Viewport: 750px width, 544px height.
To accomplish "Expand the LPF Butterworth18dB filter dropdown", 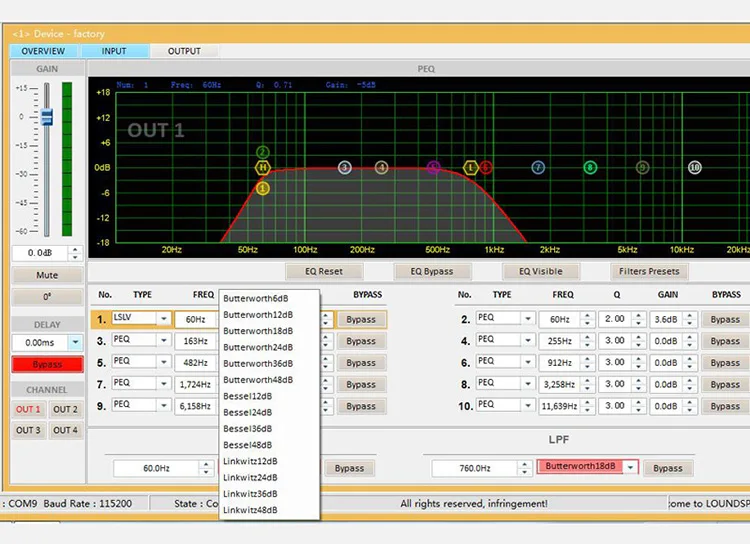I will 630,467.
